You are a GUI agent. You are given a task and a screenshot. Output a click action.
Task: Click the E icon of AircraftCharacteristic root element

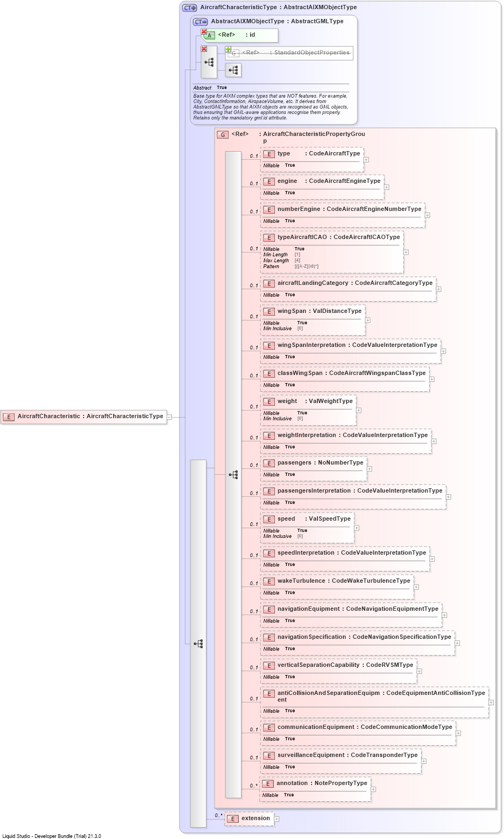8,417
